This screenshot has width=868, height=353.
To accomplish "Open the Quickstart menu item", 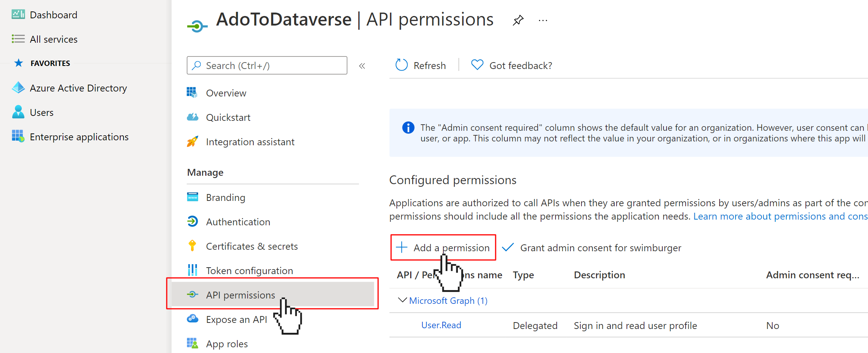I will click(228, 117).
